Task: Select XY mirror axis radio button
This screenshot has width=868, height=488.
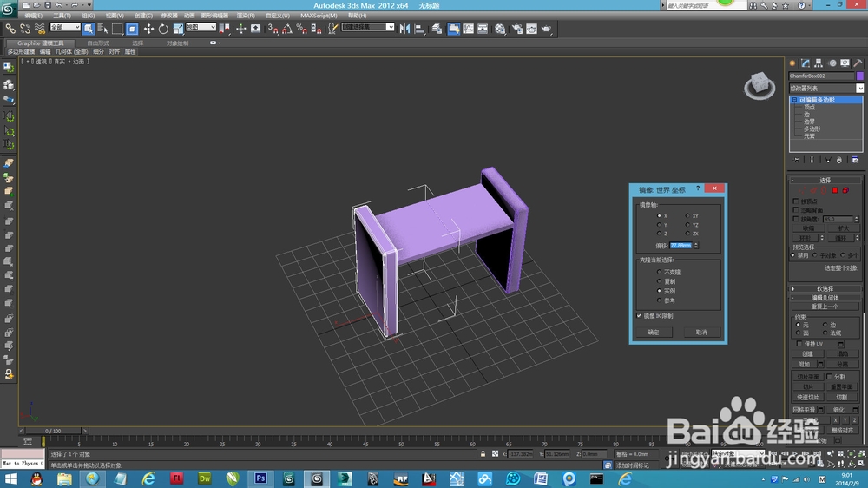Action: pyautogui.click(x=687, y=215)
